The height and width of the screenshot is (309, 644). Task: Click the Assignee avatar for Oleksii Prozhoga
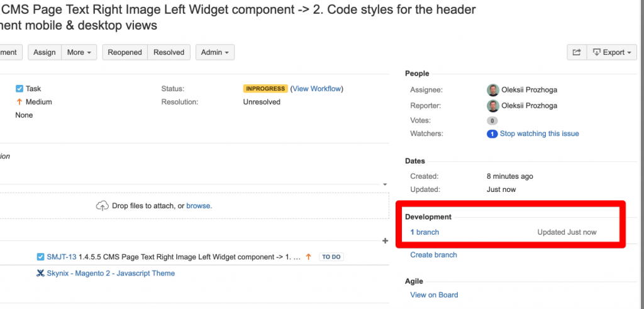click(x=493, y=89)
